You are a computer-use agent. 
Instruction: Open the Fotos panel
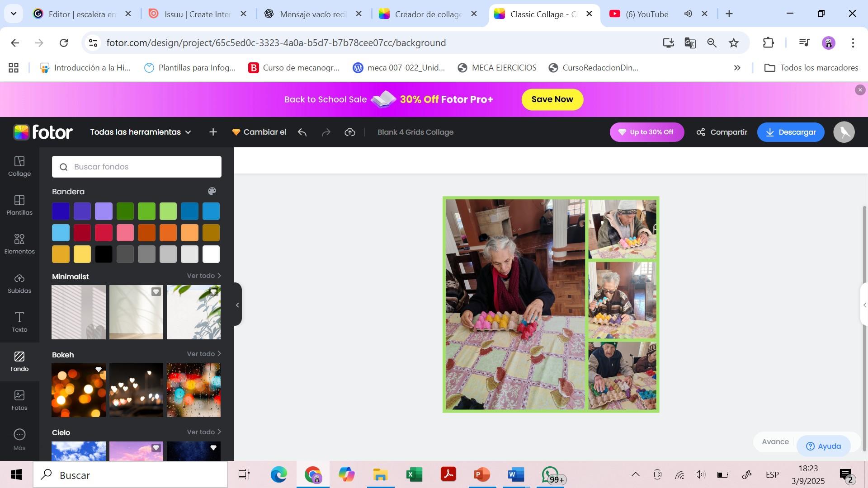pos(19,400)
